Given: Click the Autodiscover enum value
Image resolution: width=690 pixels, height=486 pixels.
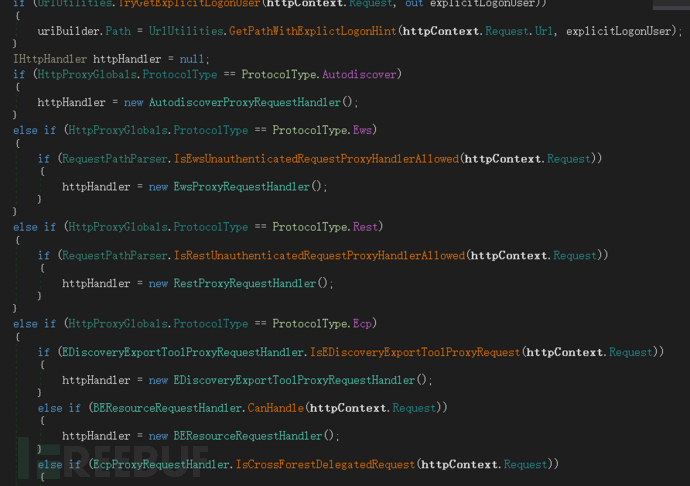Looking at the screenshot, I should (359, 74).
